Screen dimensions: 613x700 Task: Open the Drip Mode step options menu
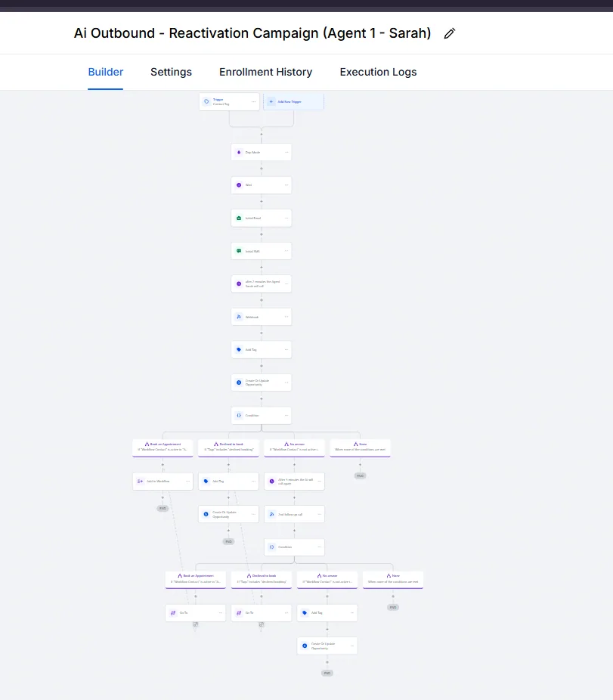(x=286, y=152)
